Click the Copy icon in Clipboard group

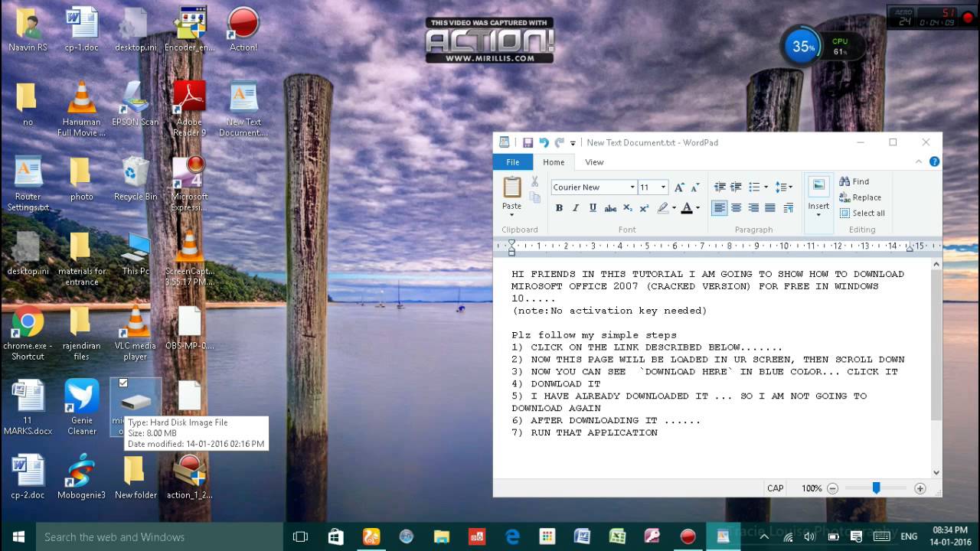pos(534,197)
